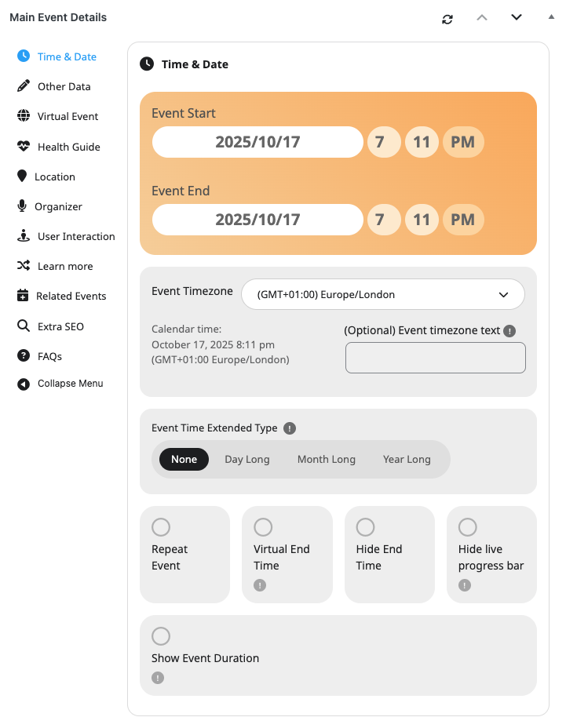Click info icon beside Event Time Extended Type
This screenshot has height=728, width=566.
tap(290, 428)
